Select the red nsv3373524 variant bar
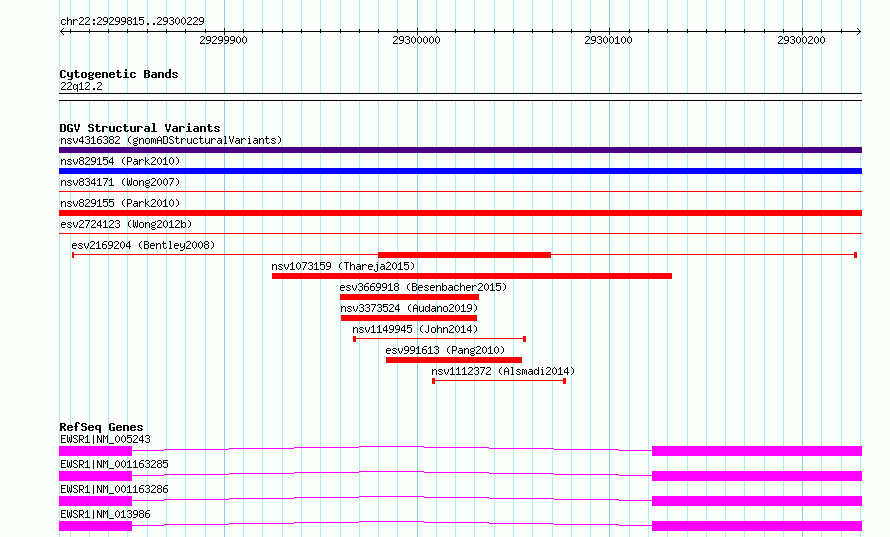The width and height of the screenshot is (890, 537). coord(409,318)
